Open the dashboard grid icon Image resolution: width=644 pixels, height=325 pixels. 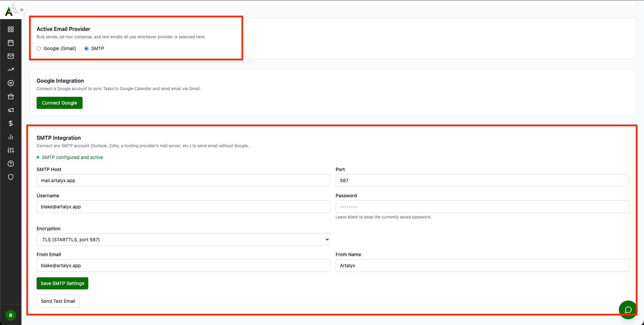[11, 29]
